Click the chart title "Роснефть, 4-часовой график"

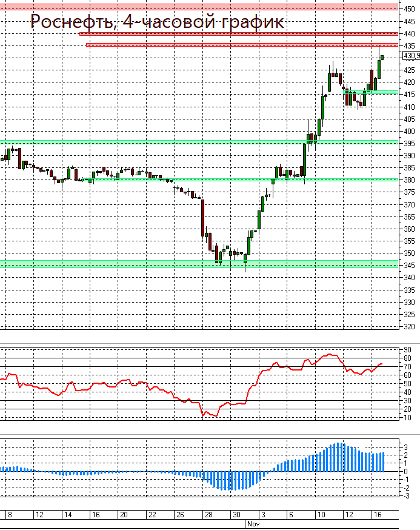[157, 22]
